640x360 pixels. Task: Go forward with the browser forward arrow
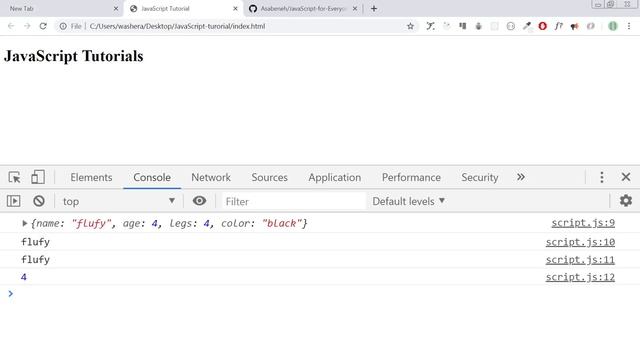[x=27, y=26]
